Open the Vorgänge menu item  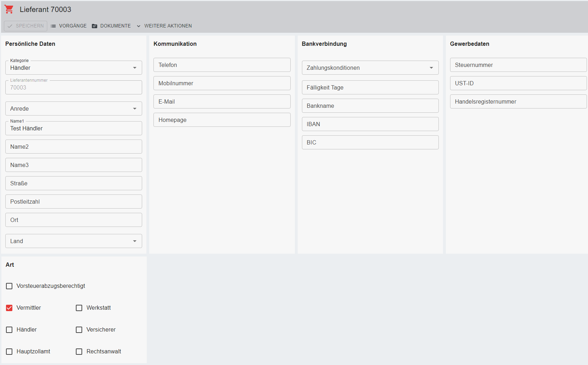tap(73, 26)
